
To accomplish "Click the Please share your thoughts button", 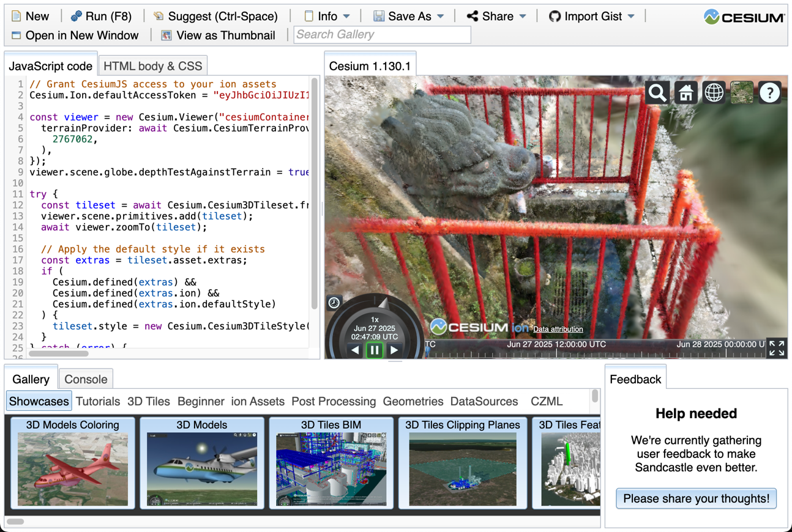I will pos(696,498).
